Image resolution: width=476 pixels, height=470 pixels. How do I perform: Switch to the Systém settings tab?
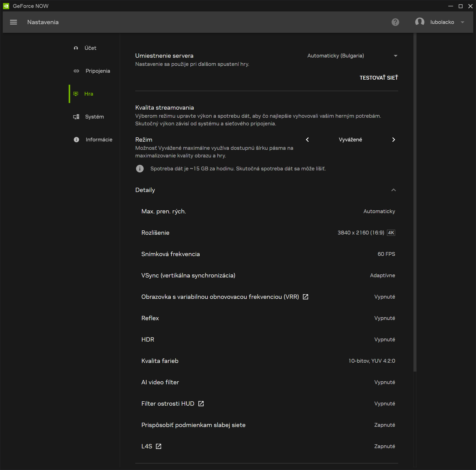coord(94,117)
